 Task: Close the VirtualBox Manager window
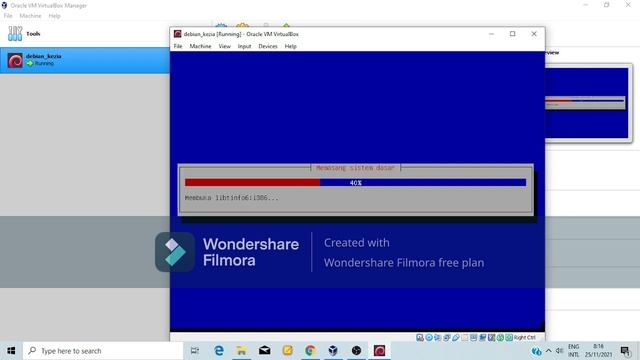click(x=628, y=5)
